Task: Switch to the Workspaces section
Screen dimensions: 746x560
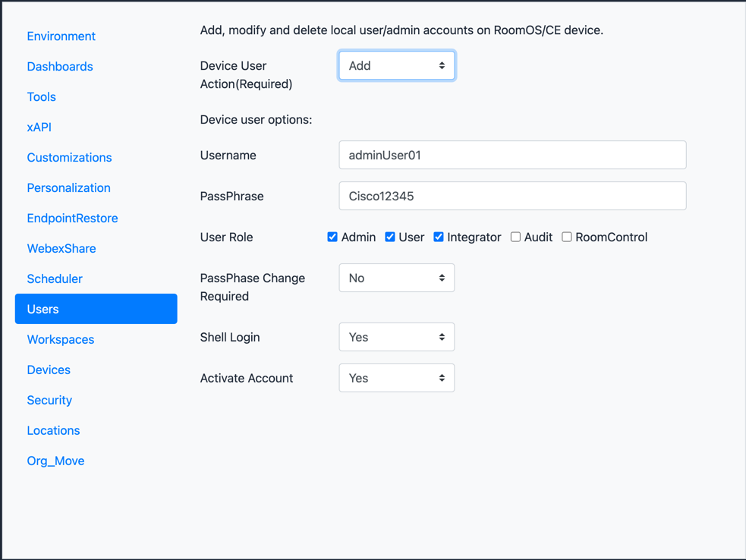Action: [x=61, y=340]
